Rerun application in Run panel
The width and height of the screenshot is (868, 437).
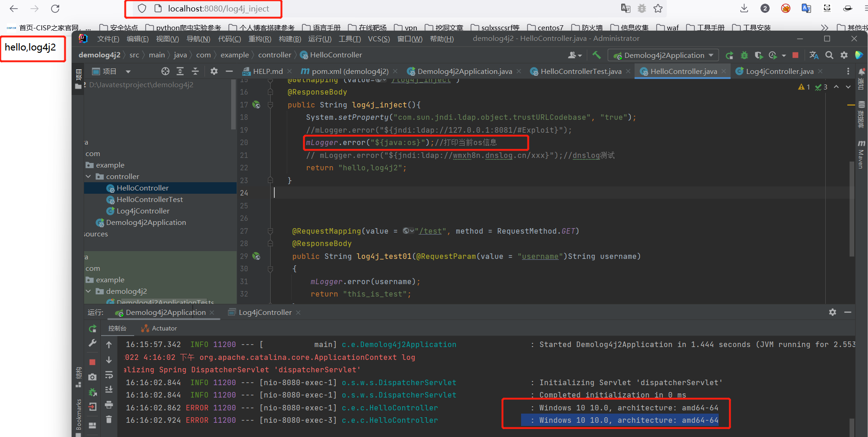[x=92, y=329]
